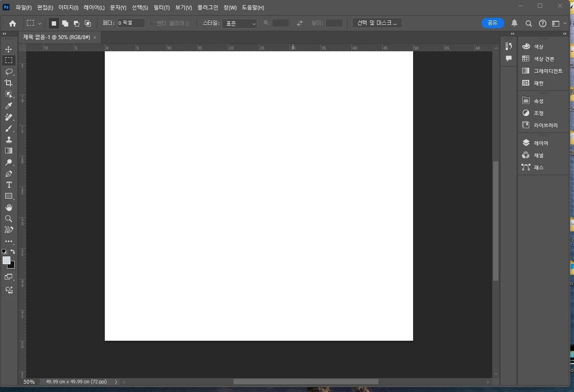Set Add to Selection mode
This screenshot has width=574, height=392.
coord(65,23)
